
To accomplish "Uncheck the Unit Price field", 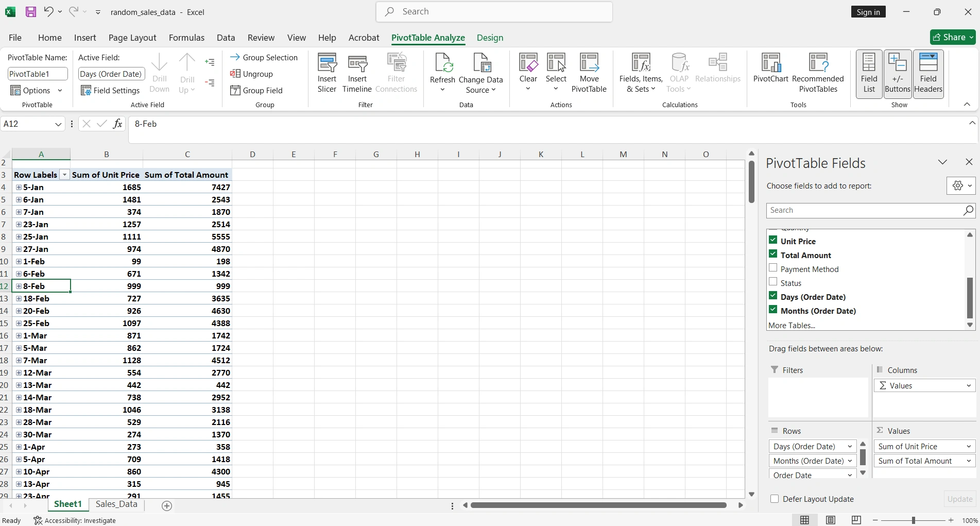I will (773, 240).
